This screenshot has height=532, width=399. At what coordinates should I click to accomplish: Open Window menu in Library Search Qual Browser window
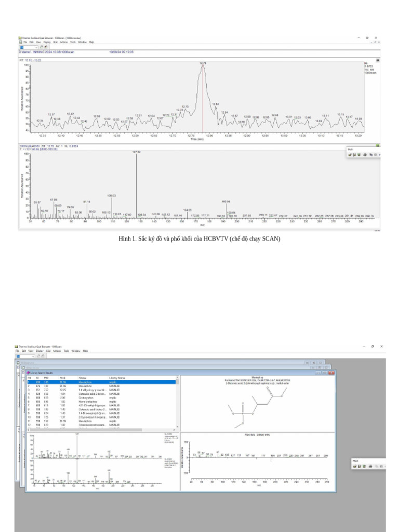pyautogui.click(x=76, y=351)
